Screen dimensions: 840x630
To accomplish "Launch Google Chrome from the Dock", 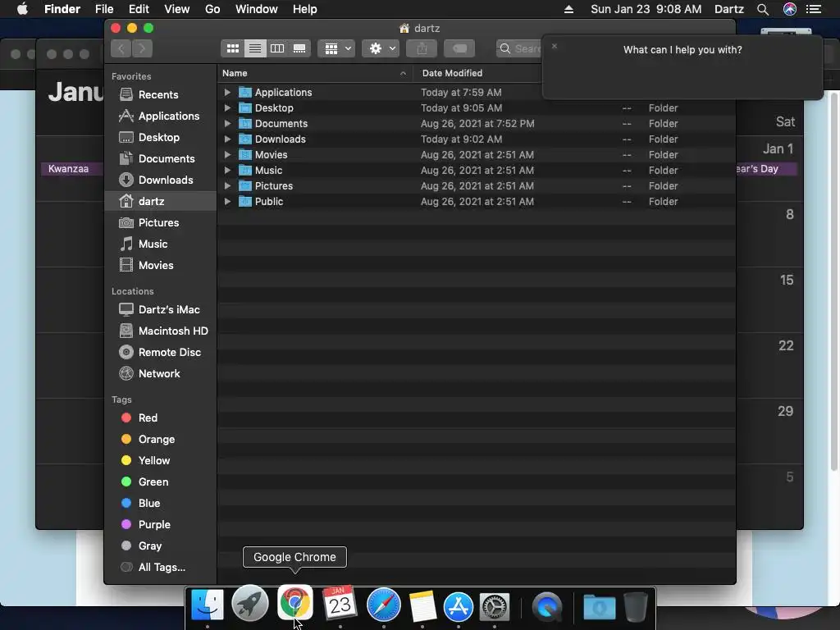I will tap(294, 605).
